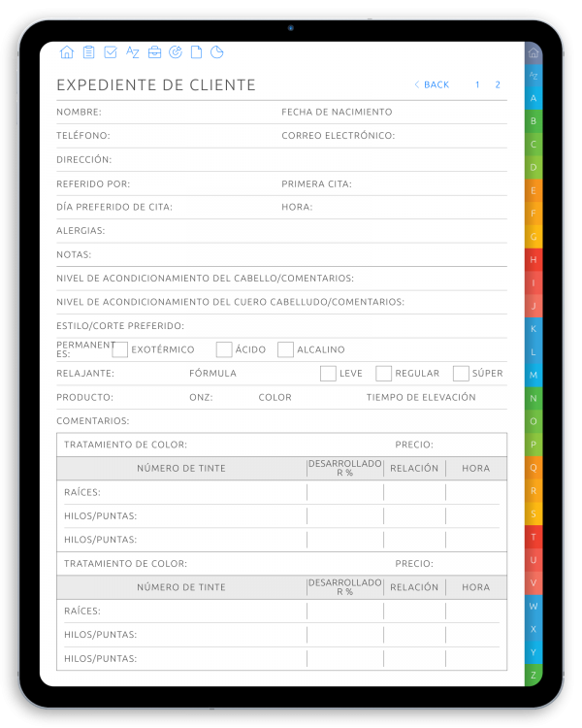Go to letter B tab
The height and width of the screenshot is (728, 582).
point(533,121)
